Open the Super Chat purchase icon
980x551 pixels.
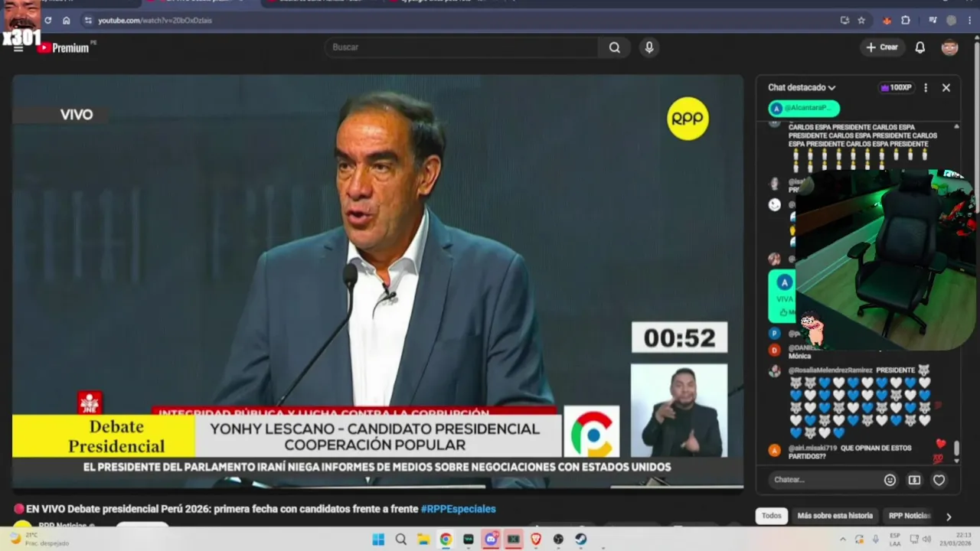click(x=914, y=480)
